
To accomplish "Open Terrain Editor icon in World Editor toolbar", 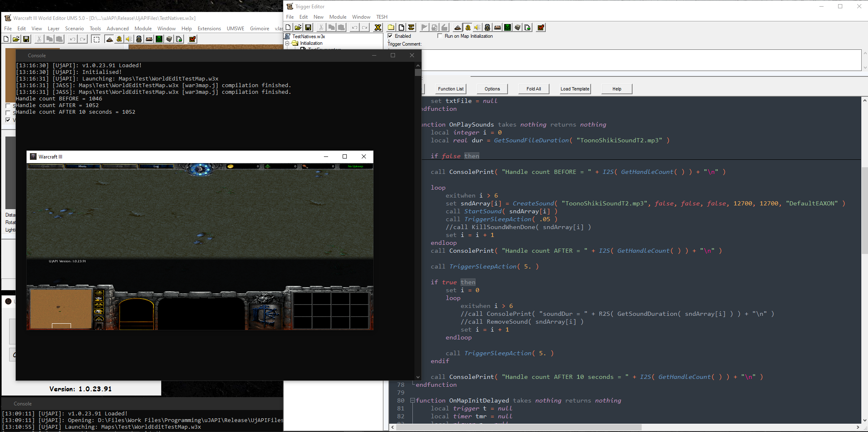I will [109, 39].
